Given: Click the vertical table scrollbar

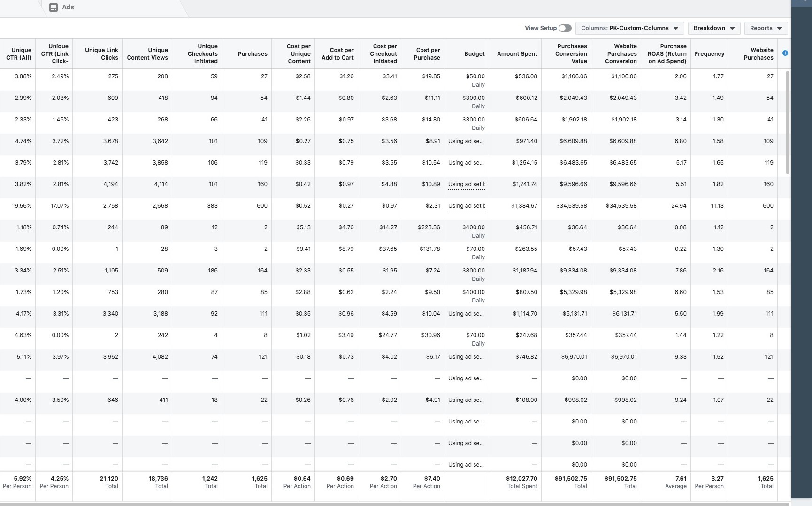Looking at the screenshot, I should [x=788, y=122].
